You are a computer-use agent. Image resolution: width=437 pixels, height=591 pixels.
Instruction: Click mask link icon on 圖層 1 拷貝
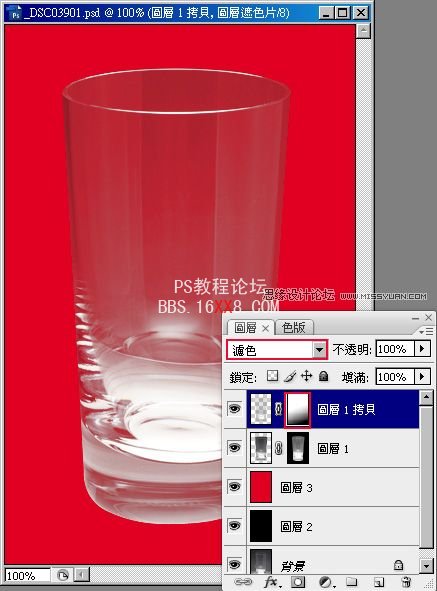coord(278,409)
